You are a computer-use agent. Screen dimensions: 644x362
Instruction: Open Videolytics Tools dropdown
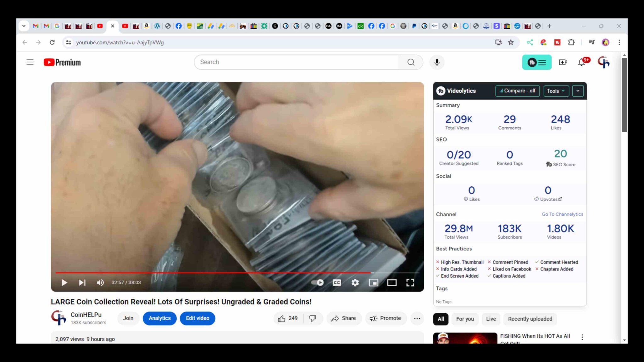coord(556,91)
